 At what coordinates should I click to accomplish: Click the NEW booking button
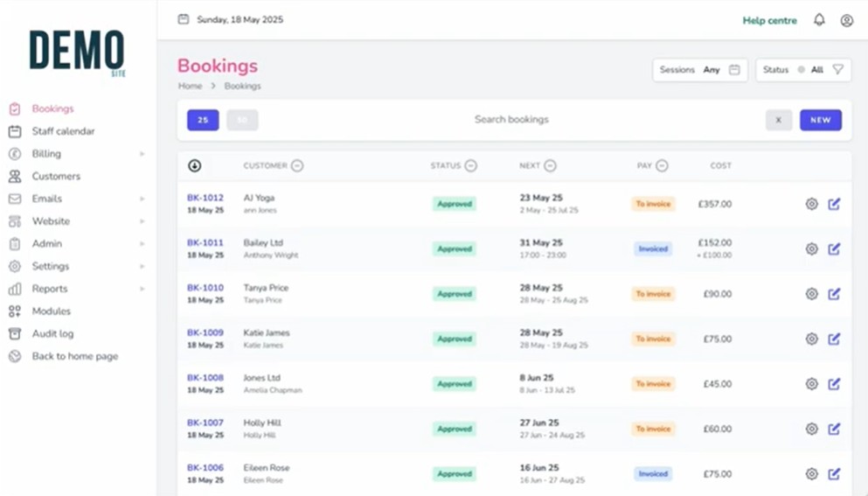click(x=821, y=120)
